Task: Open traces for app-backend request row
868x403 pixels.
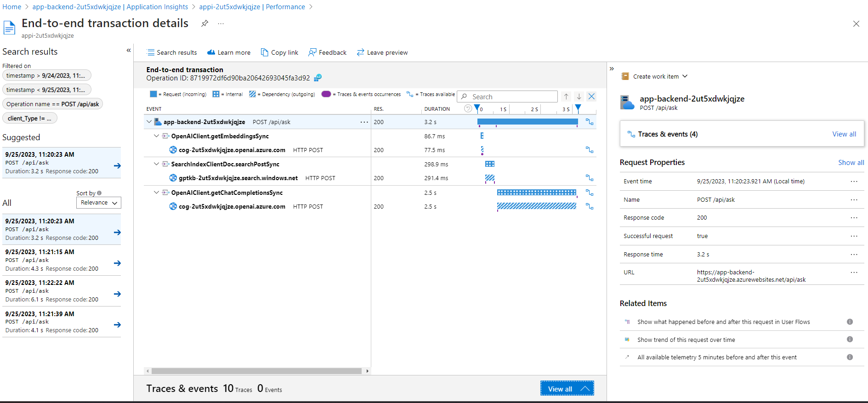Action: (x=590, y=122)
